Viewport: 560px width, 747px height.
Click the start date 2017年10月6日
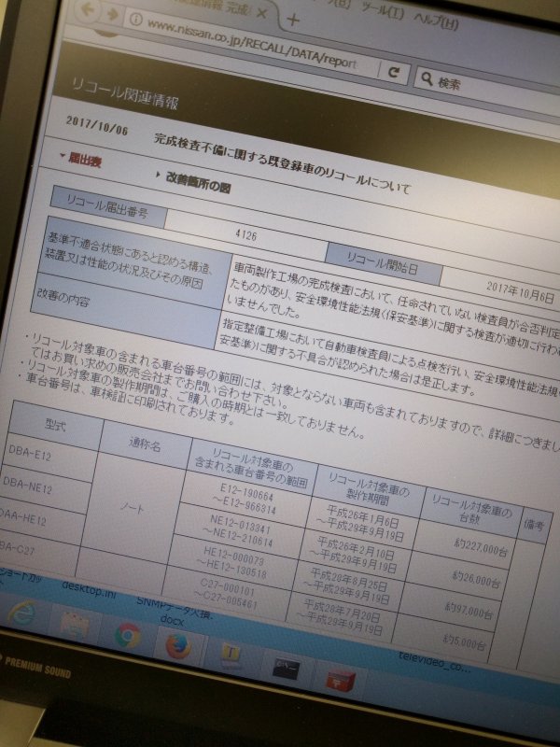520,291
